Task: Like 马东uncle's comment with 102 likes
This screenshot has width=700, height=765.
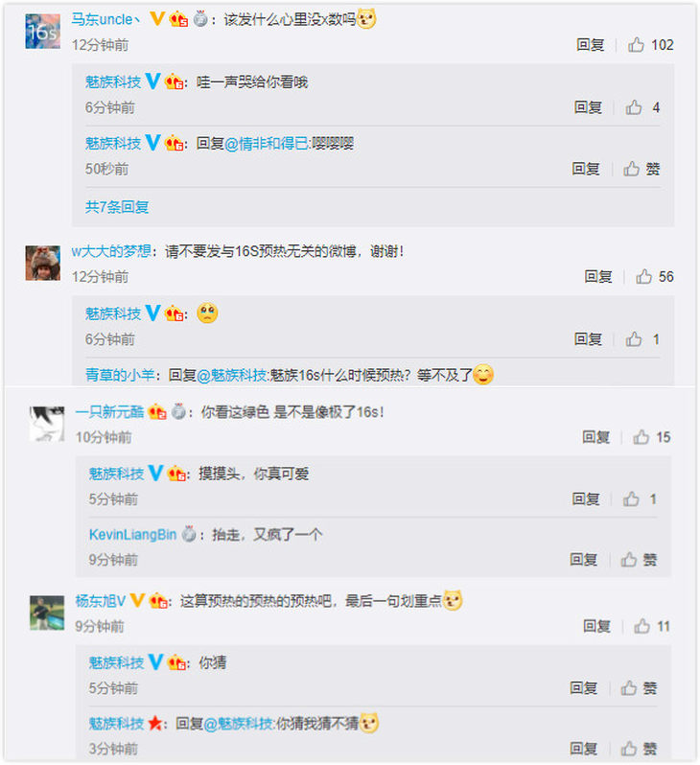Action: (636, 45)
